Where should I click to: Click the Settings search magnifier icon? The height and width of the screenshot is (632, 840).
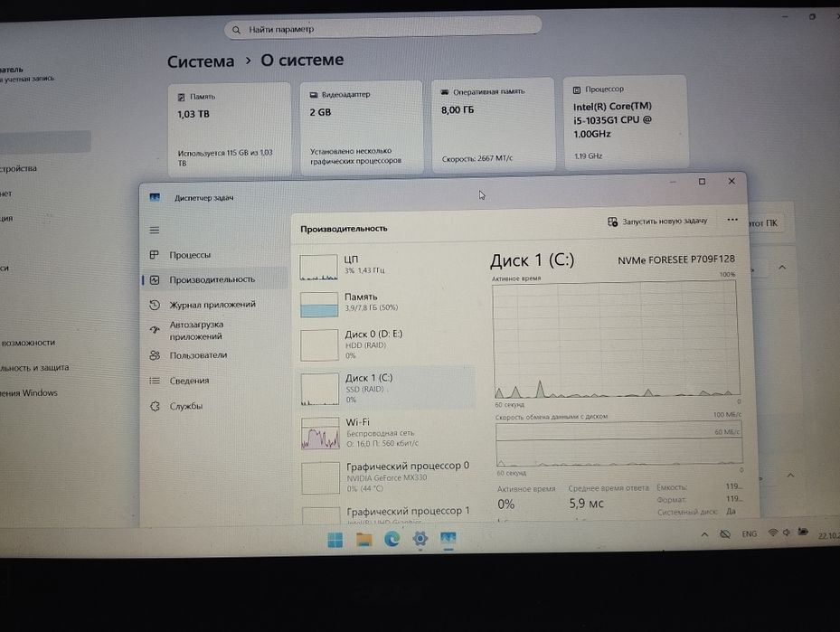tap(236, 30)
